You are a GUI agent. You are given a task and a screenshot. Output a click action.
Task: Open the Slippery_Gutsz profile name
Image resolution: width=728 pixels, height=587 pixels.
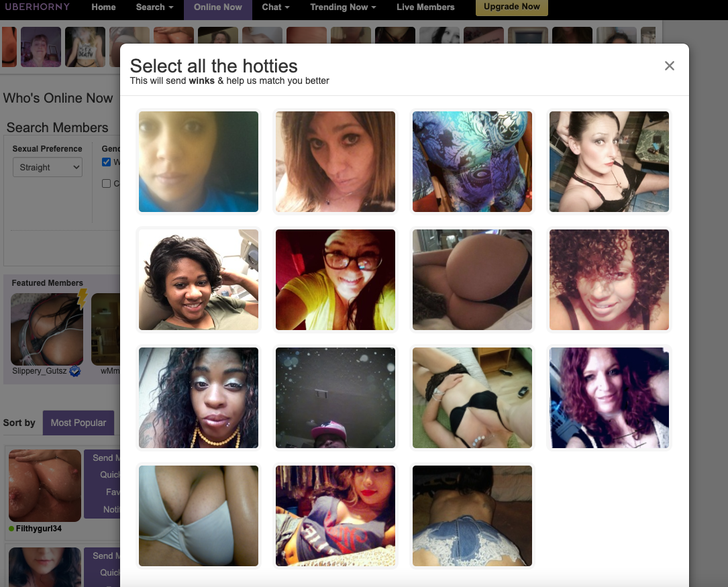pos(40,371)
